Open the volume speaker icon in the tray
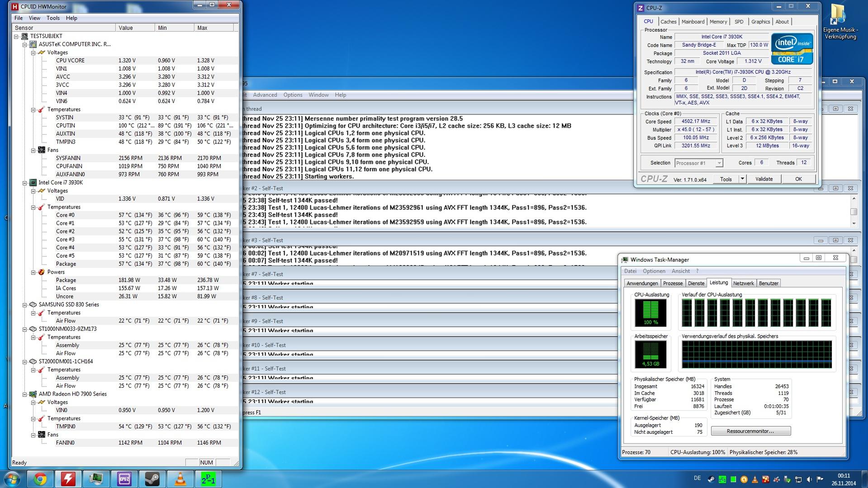The height and width of the screenshot is (488, 868). coord(809,479)
